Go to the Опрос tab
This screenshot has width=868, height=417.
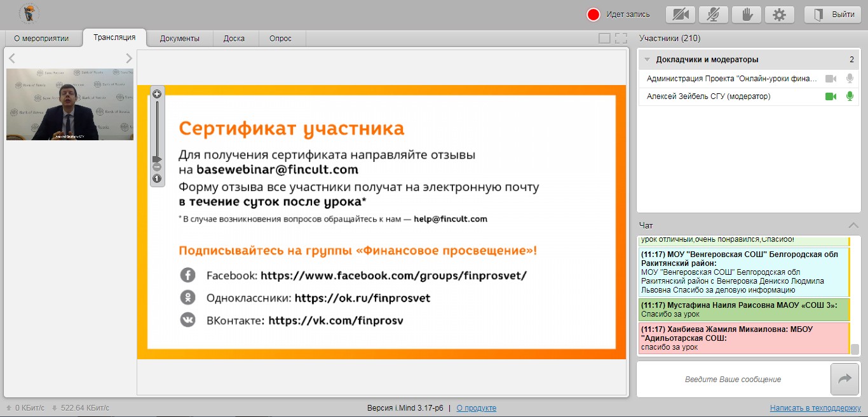280,39
